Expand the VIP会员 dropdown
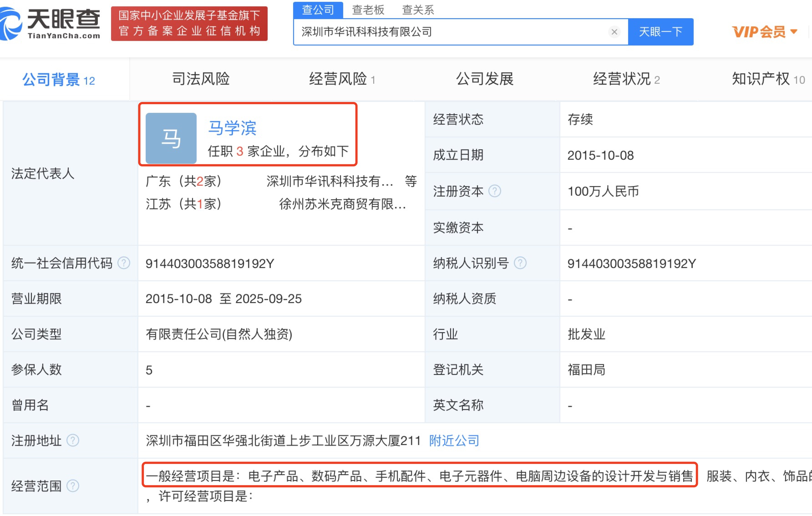Screen dimensions: 812x516 point(765,31)
